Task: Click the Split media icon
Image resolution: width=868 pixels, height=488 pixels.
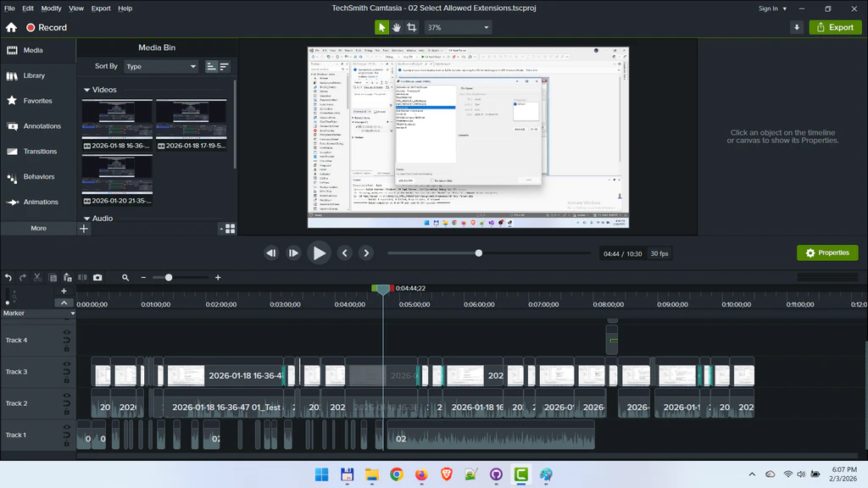Action: [82, 277]
